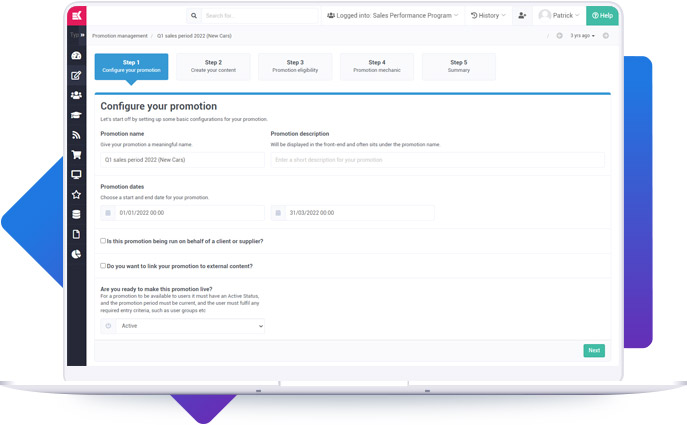Expand the History dropdown
This screenshot has height=425, width=687.
[x=488, y=16]
